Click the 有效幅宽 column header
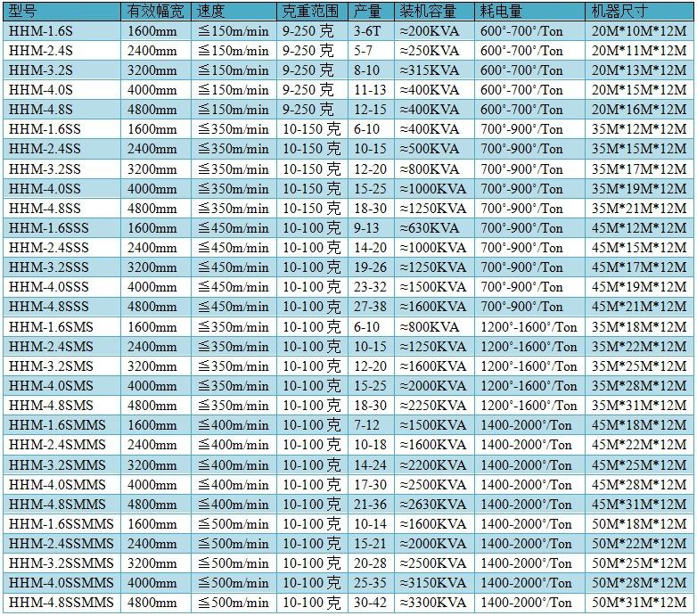This screenshot has width=697, height=616. [156, 12]
